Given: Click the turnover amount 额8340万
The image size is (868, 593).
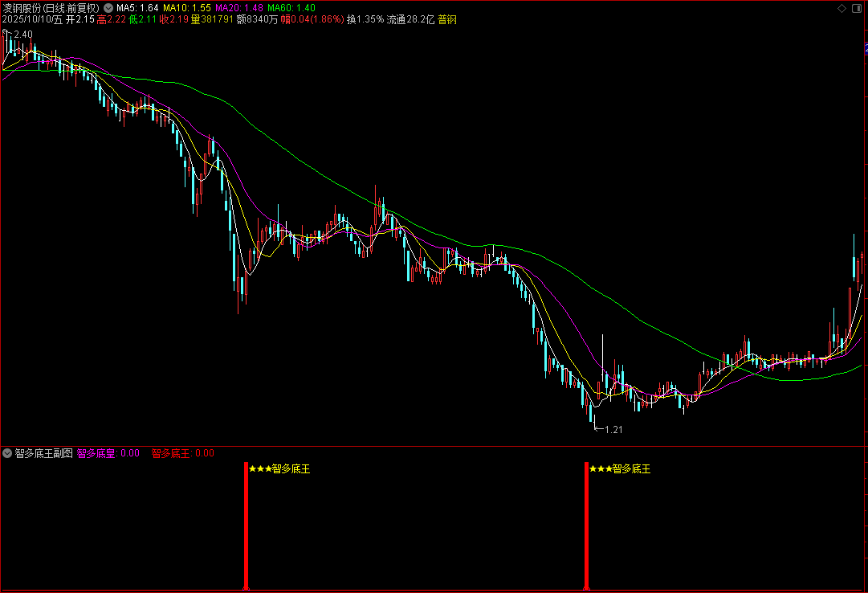Looking at the screenshot, I should click(257, 20).
